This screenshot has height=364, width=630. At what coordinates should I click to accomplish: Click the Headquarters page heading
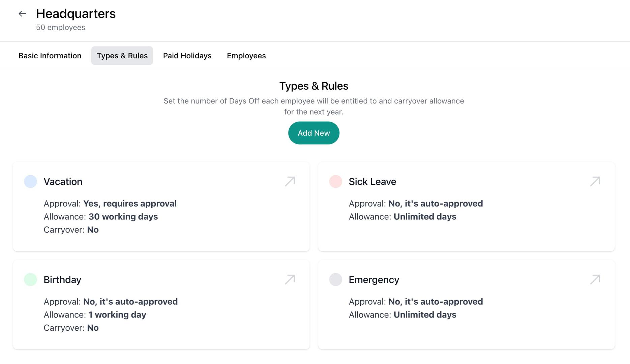(x=76, y=14)
